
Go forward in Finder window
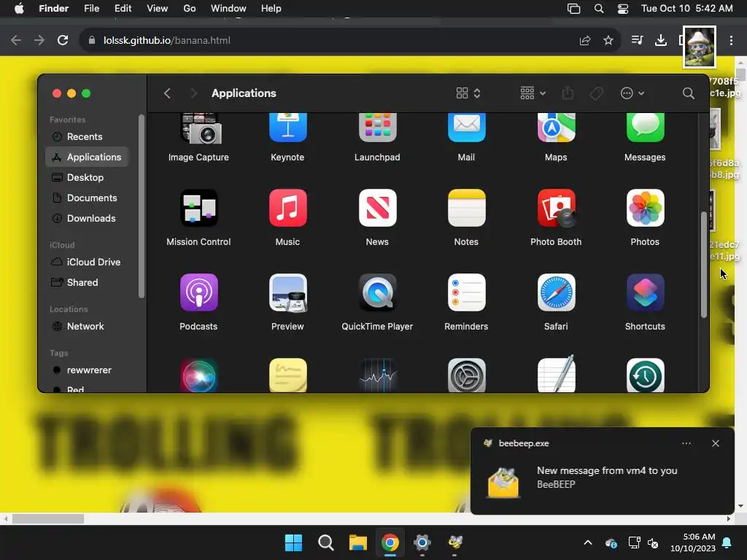pos(193,93)
